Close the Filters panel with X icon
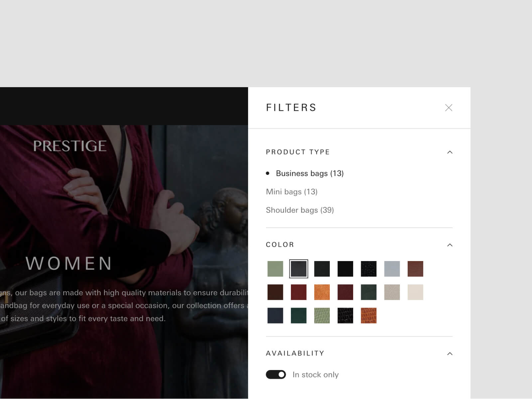Viewport: 532px width, 399px height. tap(449, 108)
